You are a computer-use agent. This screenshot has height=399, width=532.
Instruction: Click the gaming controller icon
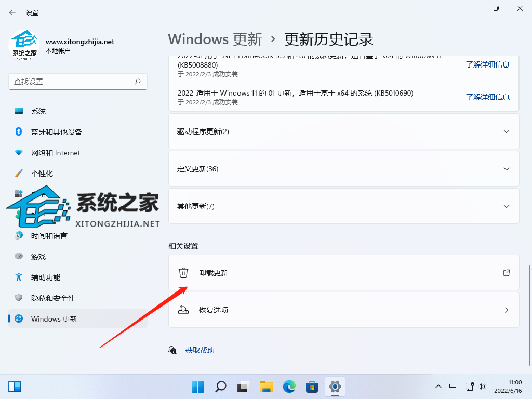click(19, 256)
